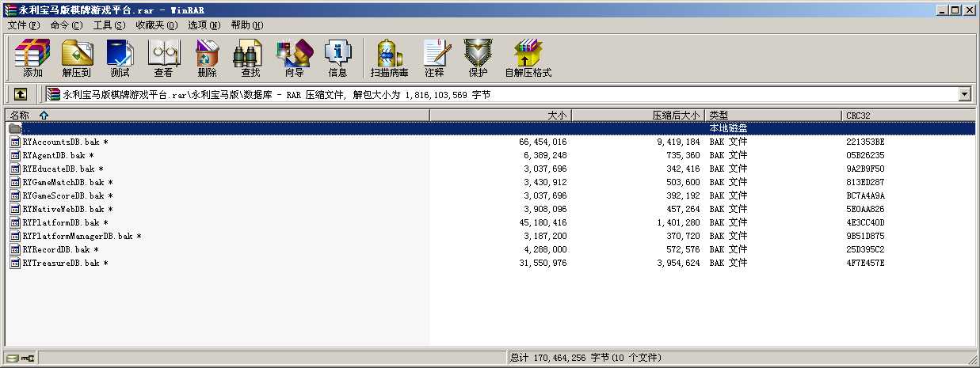Click CRC32 value 221353BE
This screenshot has height=368, width=980.
pos(865,142)
